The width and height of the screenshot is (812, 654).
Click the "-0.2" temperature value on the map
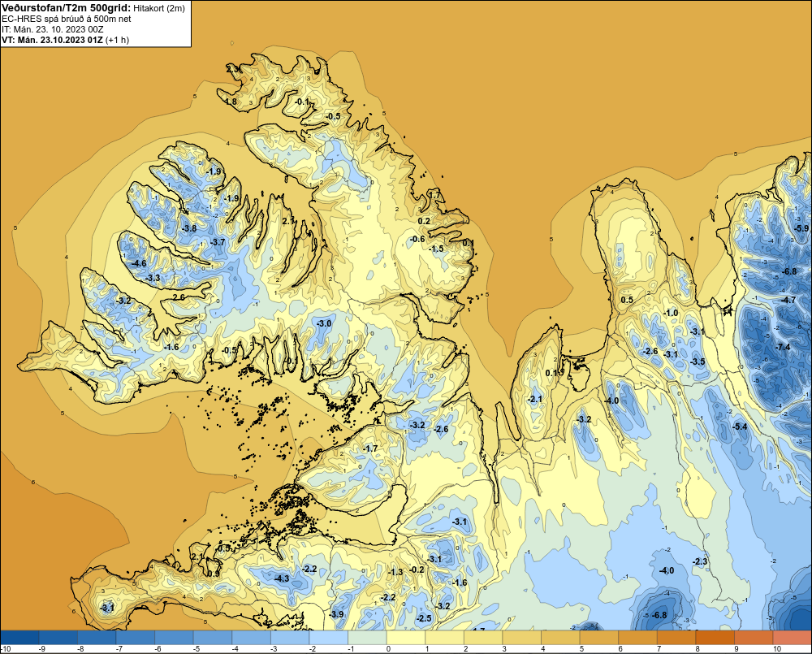point(417,570)
